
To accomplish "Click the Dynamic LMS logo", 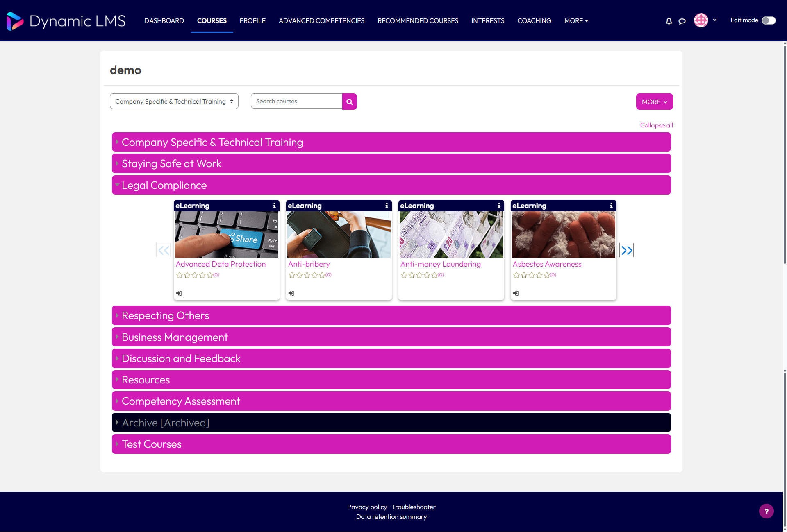I will [x=66, y=21].
